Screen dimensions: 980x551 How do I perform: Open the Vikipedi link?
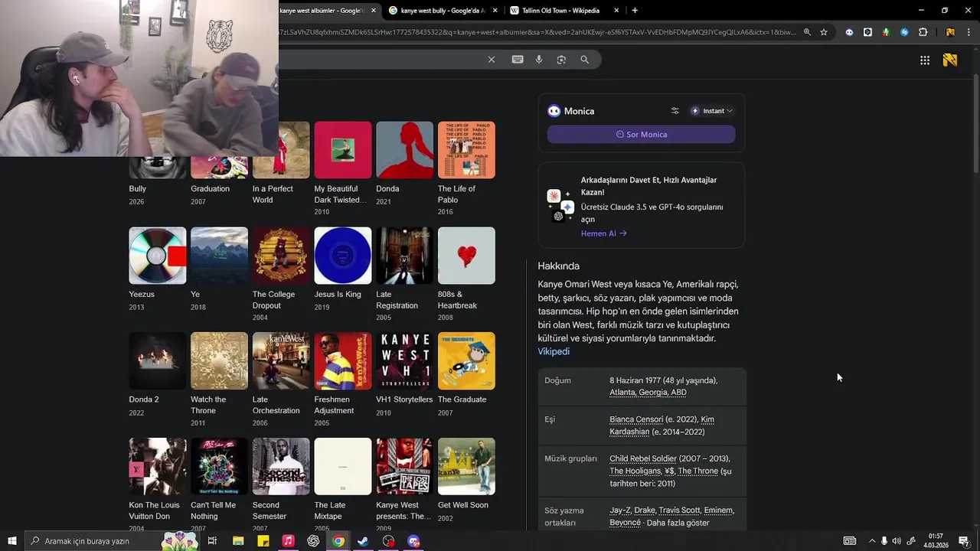(x=554, y=351)
